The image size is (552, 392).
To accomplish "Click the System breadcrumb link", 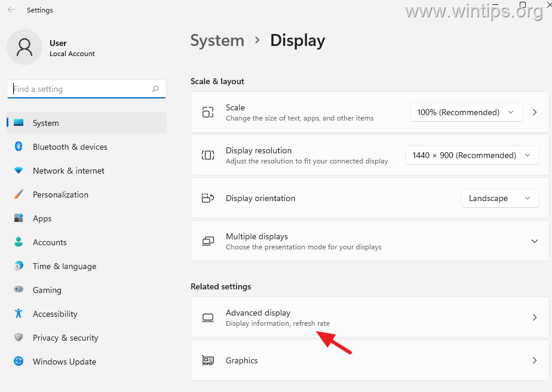I will point(217,41).
